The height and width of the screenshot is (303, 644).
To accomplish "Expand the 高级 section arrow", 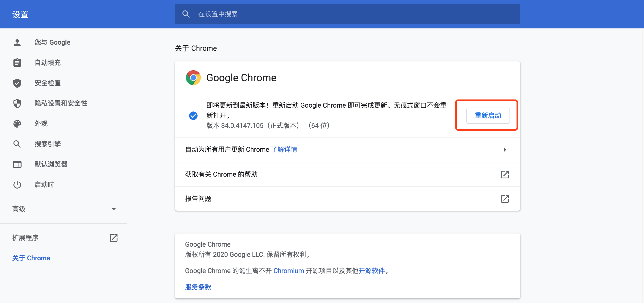I will click(114, 209).
